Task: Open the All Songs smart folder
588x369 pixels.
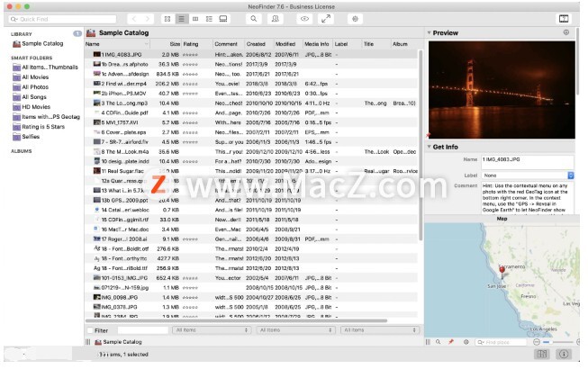Action: pos(34,97)
